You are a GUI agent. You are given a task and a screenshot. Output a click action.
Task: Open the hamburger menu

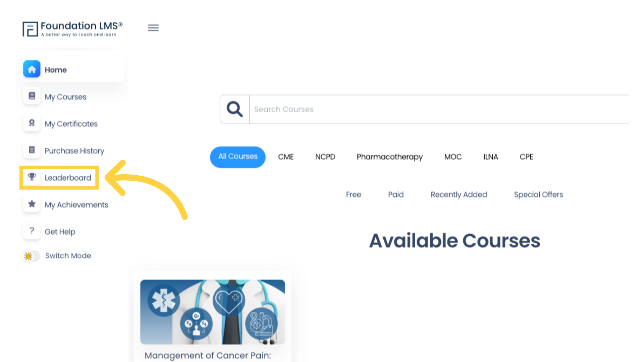point(153,27)
